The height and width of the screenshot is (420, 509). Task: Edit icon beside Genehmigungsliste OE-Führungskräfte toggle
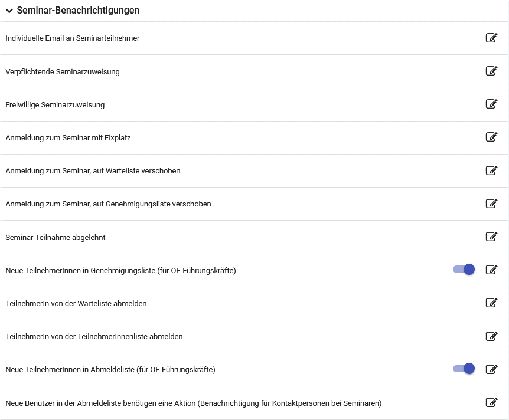491,270
